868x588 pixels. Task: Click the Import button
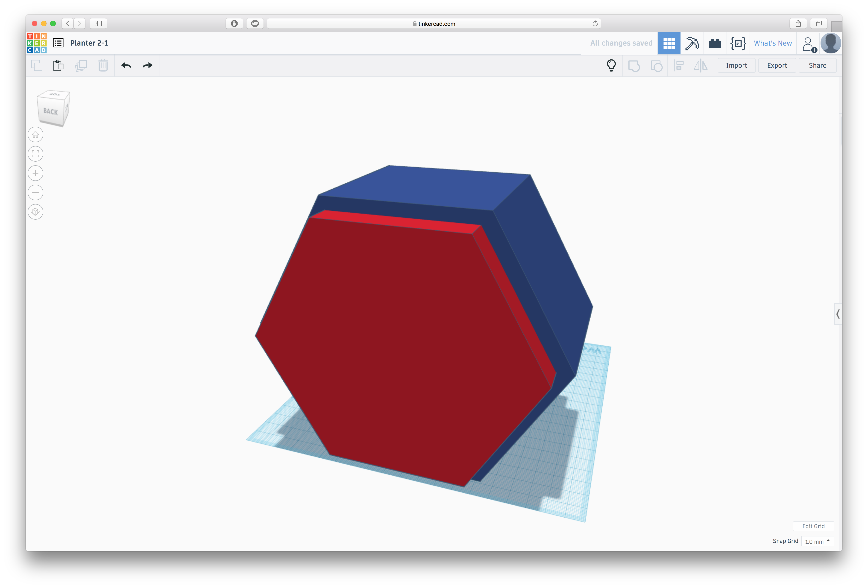(736, 65)
